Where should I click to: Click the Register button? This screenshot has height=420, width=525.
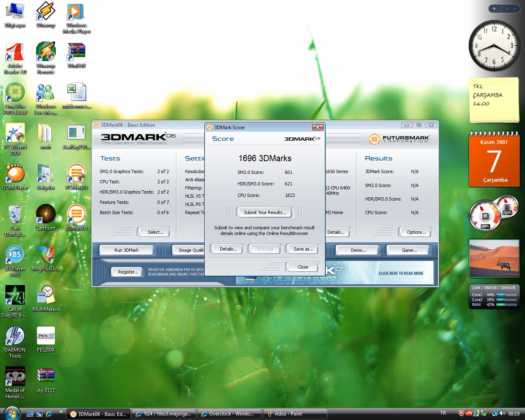point(128,272)
